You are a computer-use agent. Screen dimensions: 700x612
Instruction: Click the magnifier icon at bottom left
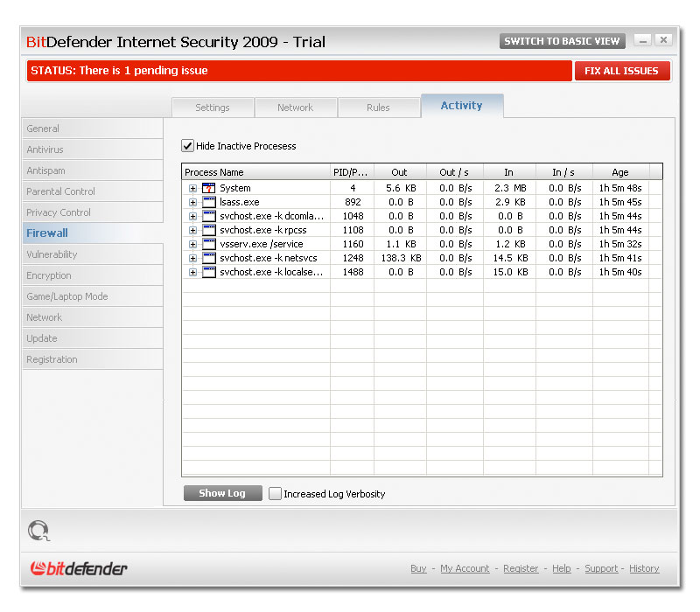(x=38, y=530)
